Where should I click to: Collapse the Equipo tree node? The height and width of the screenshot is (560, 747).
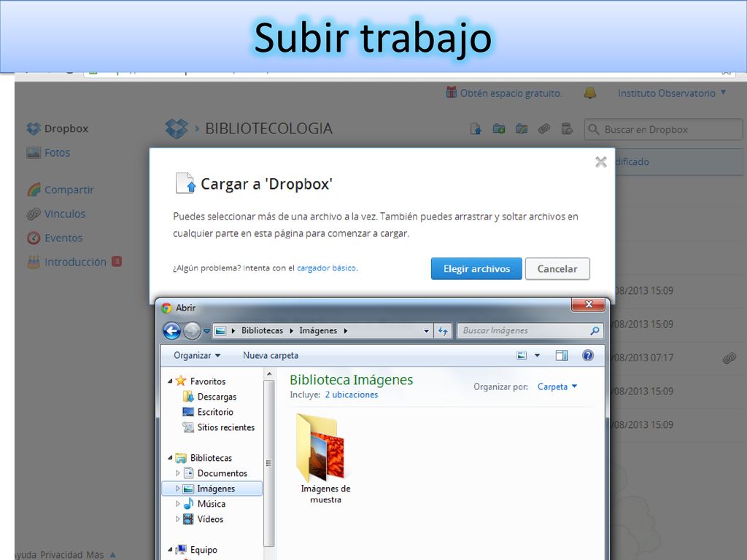point(170,550)
